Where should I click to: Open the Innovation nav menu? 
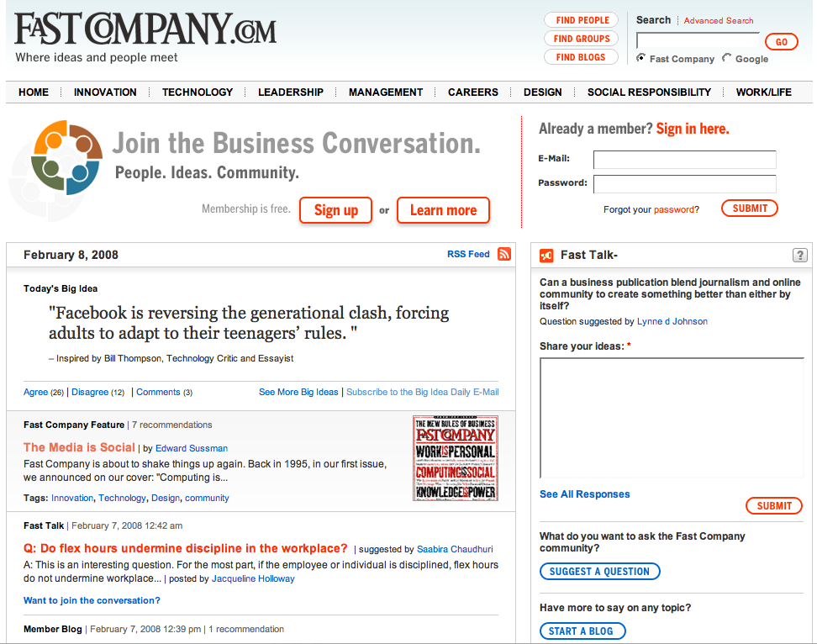coord(105,92)
